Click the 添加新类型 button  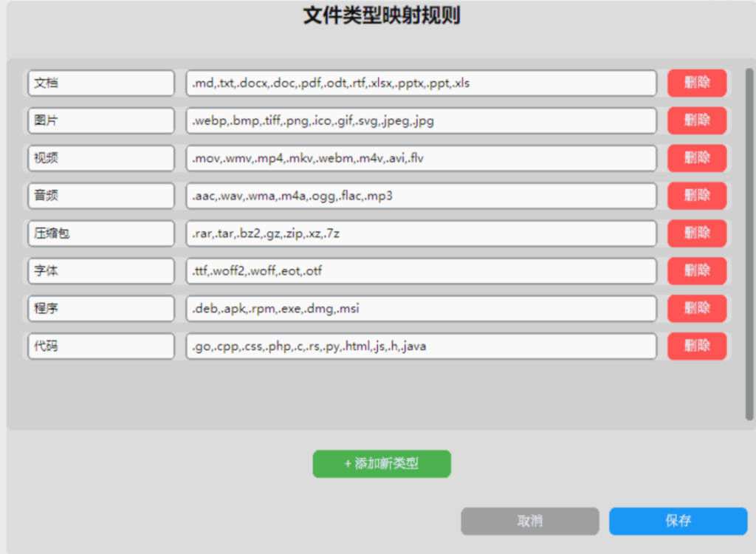click(382, 464)
